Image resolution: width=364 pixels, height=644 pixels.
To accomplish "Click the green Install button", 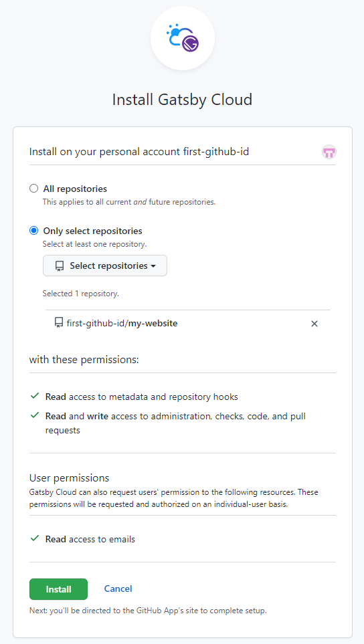I will coord(58,589).
